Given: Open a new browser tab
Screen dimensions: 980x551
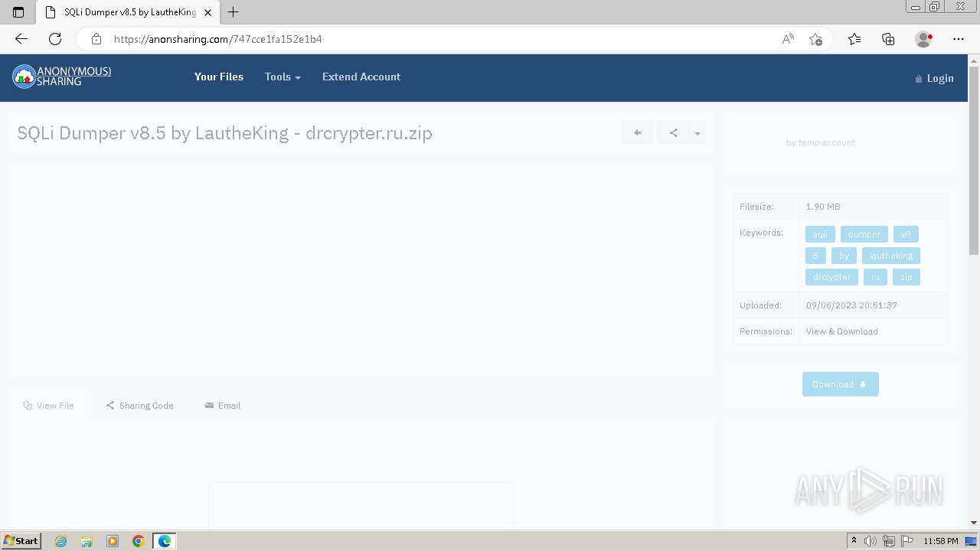Looking at the screenshot, I should pyautogui.click(x=234, y=12).
